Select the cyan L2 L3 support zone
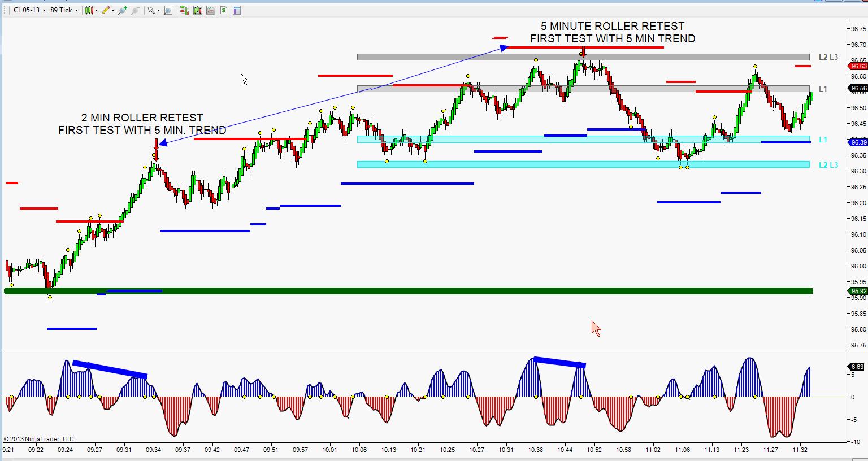The width and height of the screenshot is (868, 461). tap(582, 164)
